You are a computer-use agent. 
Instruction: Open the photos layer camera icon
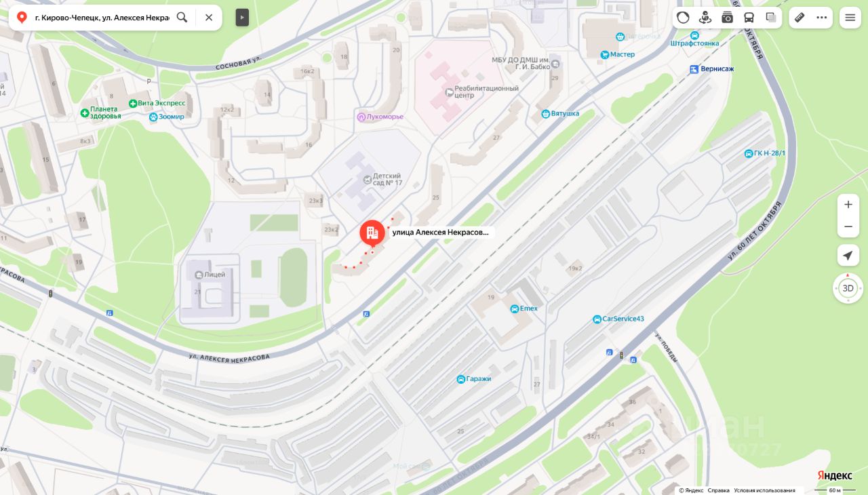pos(727,18)
